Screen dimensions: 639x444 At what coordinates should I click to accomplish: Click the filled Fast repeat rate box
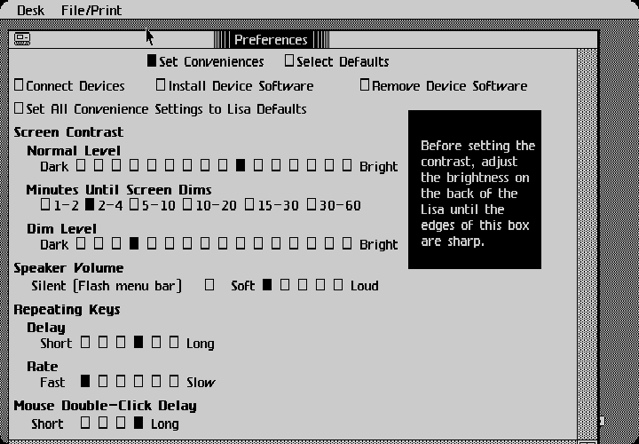tap(85, 381)
